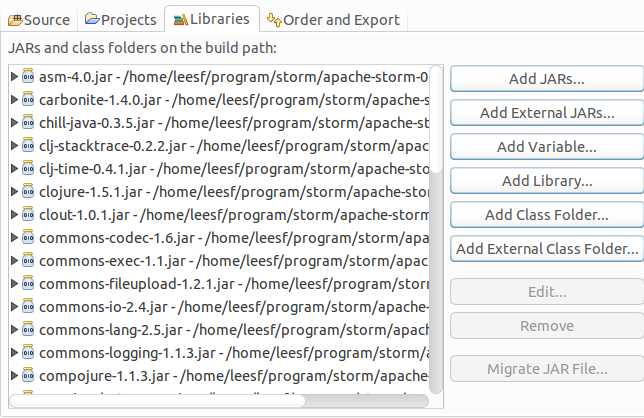The width and height of the screenshot is (644, 418).
Task: Click the horizontal scrollbar of JAR list
Action: [x=219, y=401]
